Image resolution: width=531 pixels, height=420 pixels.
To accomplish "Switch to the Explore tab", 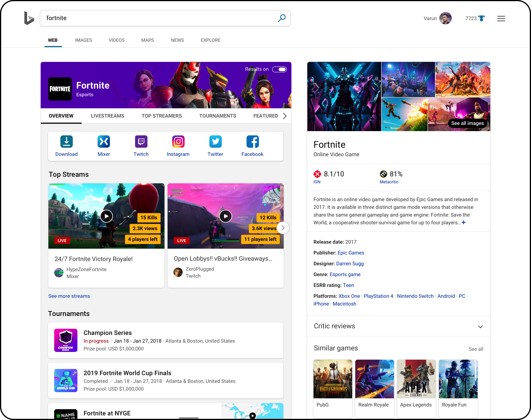I will coord(210,40).
